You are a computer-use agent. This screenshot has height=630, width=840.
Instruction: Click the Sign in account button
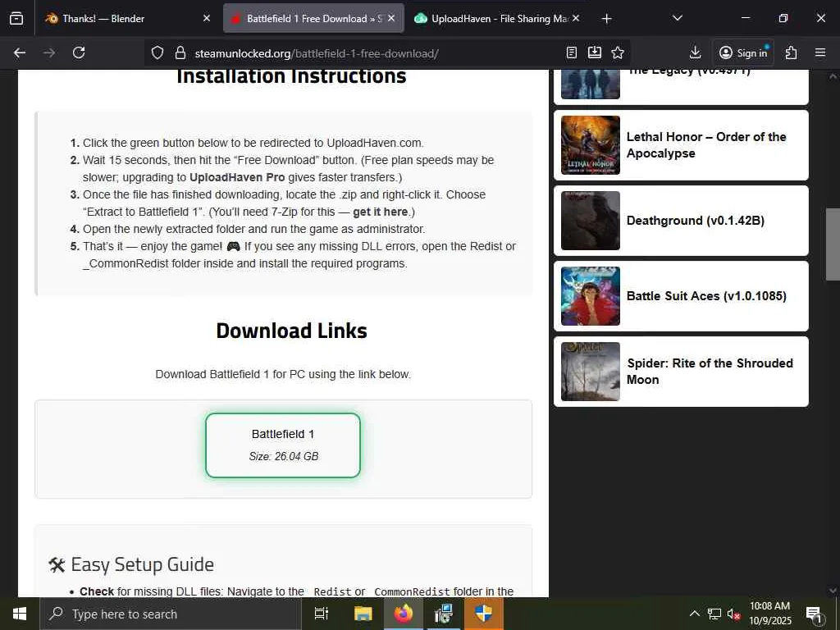[743, 52]
